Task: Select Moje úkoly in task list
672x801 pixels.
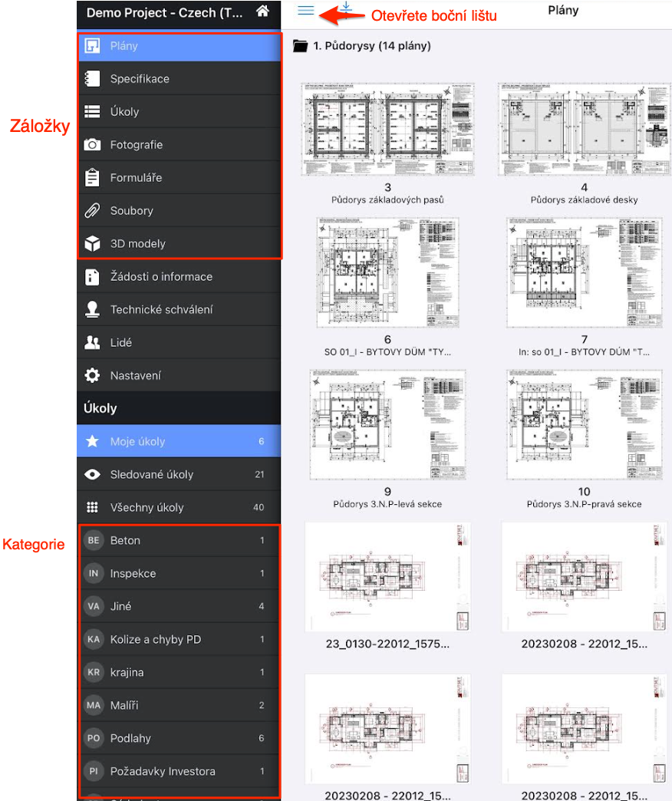Action: [179, 441]
